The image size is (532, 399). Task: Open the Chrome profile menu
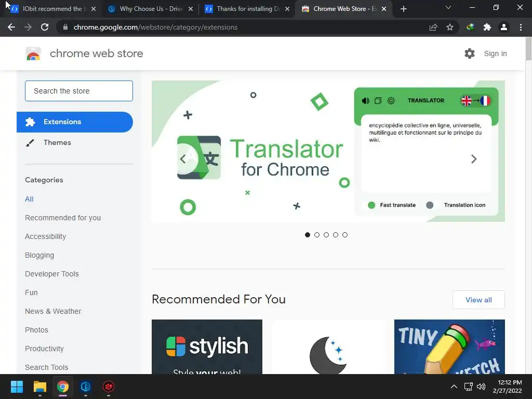(504, 27)
